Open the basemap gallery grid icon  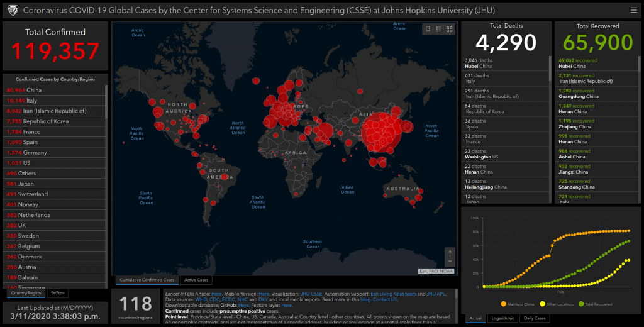point(449,29)
